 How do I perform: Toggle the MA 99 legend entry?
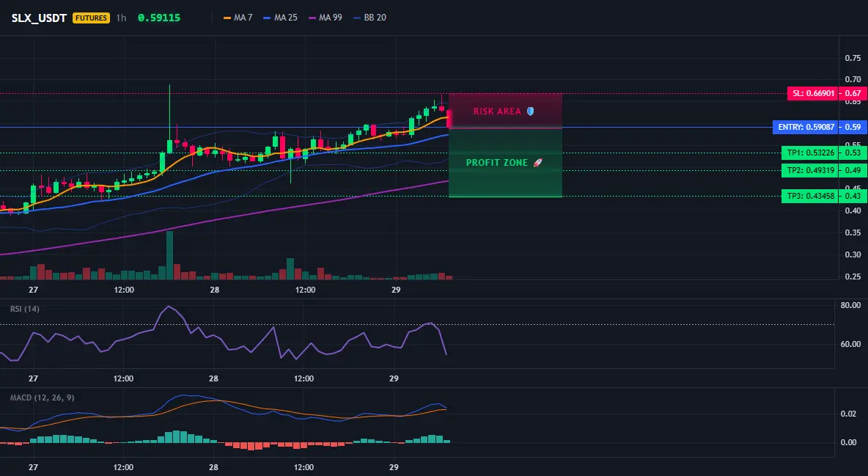coord(325,18)
